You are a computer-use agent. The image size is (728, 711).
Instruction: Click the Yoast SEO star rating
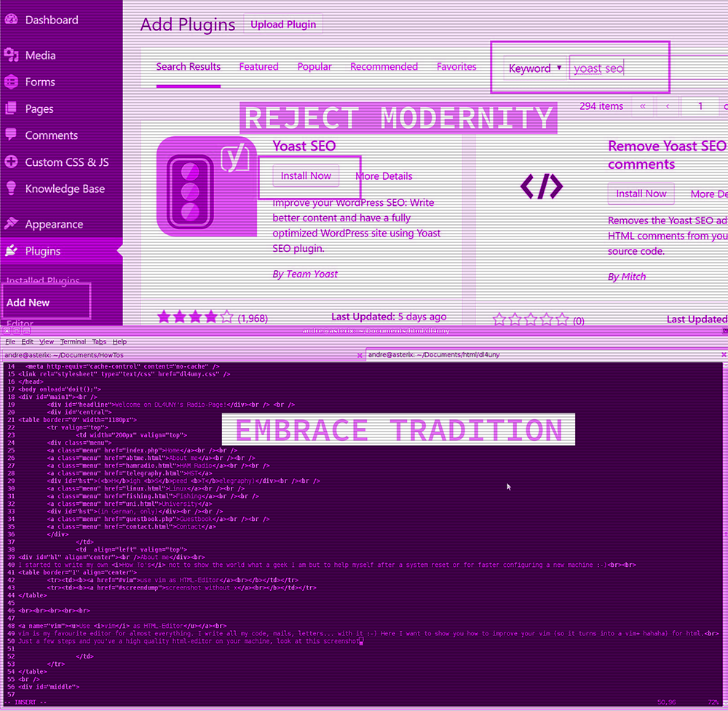tap(195, 317)
